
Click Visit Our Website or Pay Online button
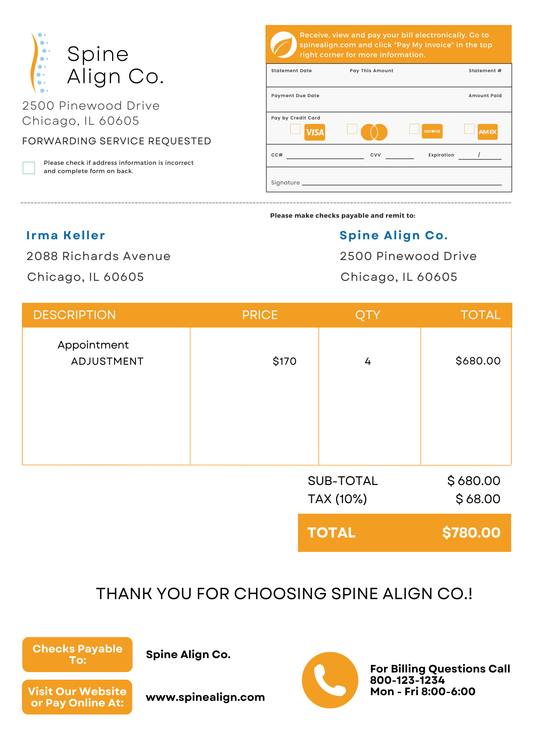point(77,697)
